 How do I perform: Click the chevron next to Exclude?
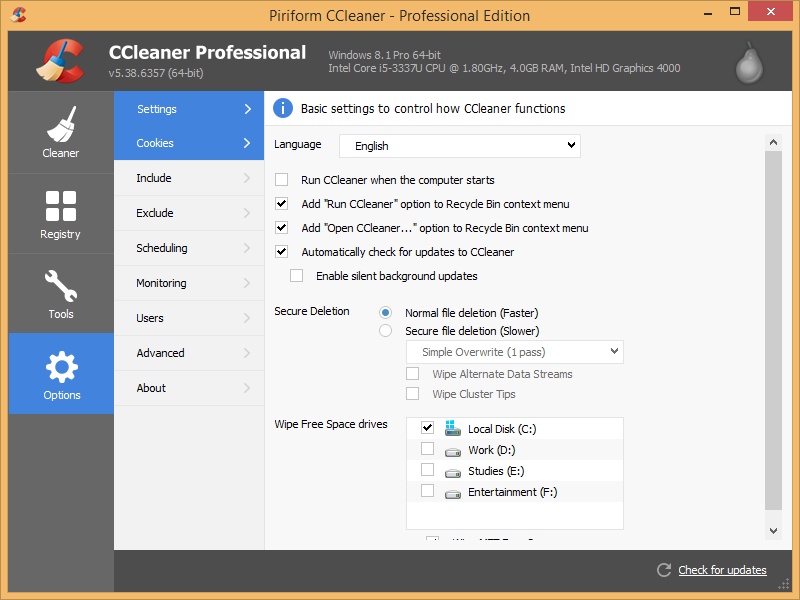pyautogui.click(x=247, y=213)
